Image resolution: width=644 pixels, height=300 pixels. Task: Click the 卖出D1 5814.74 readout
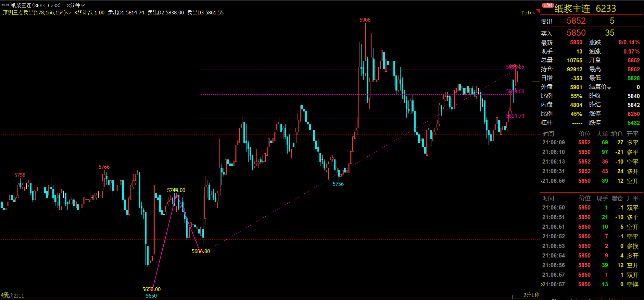click(x=126, y=13)
